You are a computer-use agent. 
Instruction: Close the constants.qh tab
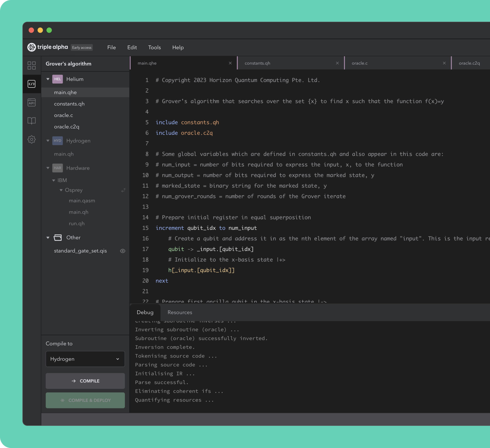[337, 63]
